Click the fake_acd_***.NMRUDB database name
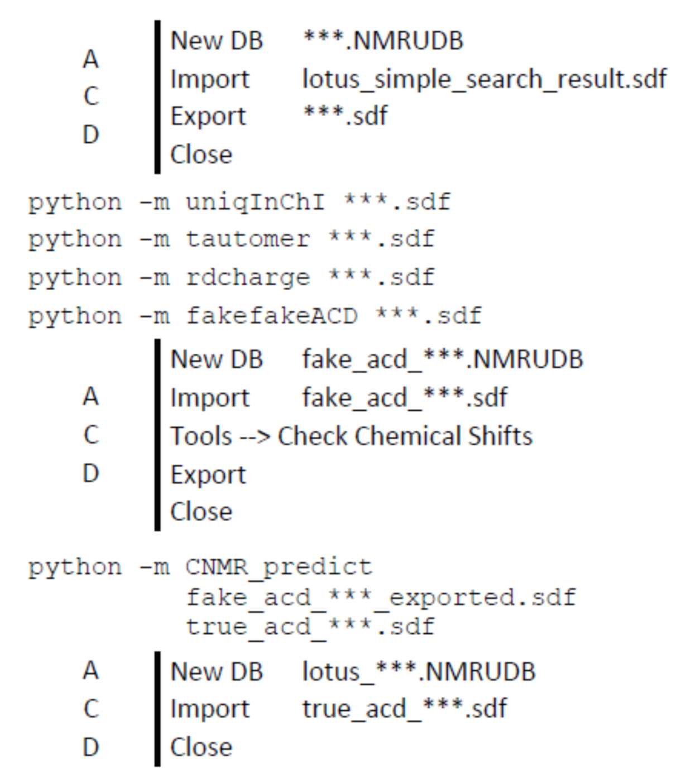691x784 pixels. [x=442, y=359]
